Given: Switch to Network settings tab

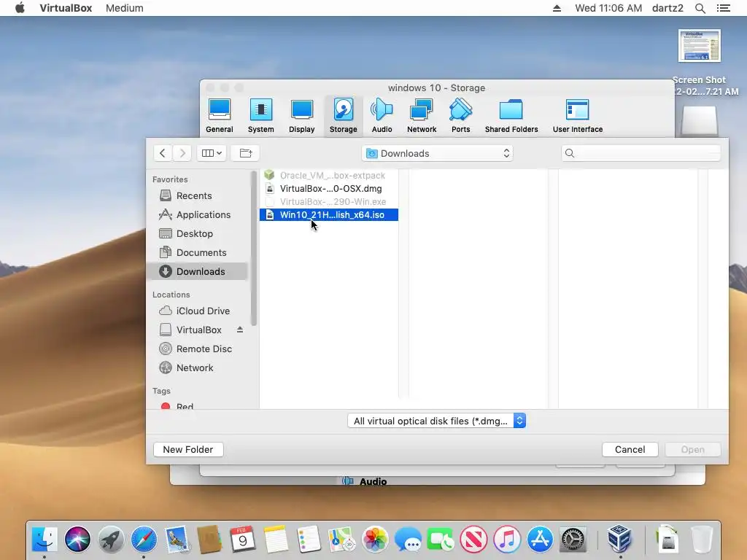Looking at the screenshot, I should point(422,116).
